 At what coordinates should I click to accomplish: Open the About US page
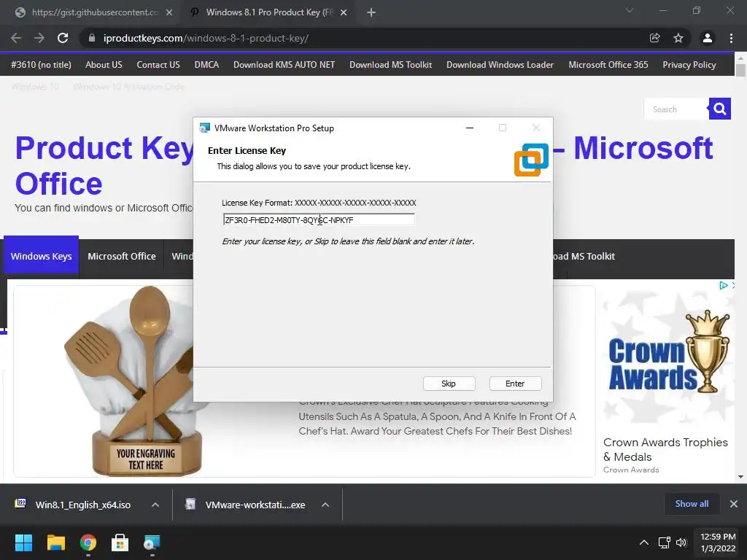104,65
